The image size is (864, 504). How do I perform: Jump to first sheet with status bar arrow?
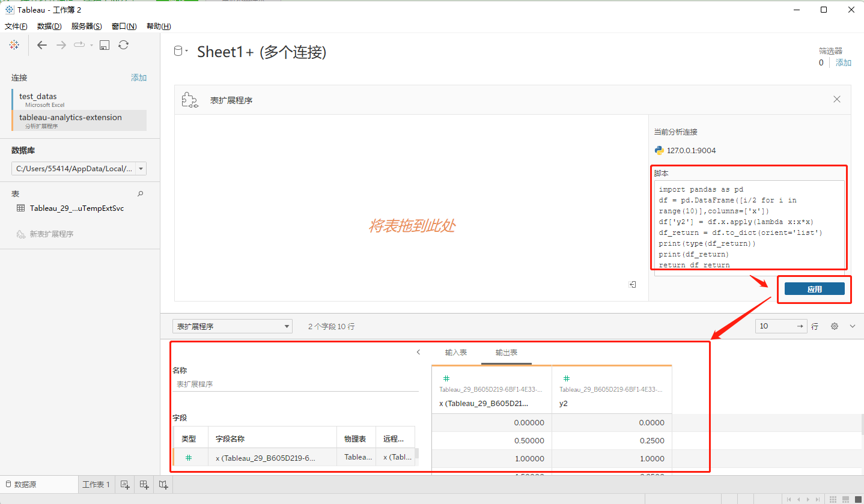point(789,499)
